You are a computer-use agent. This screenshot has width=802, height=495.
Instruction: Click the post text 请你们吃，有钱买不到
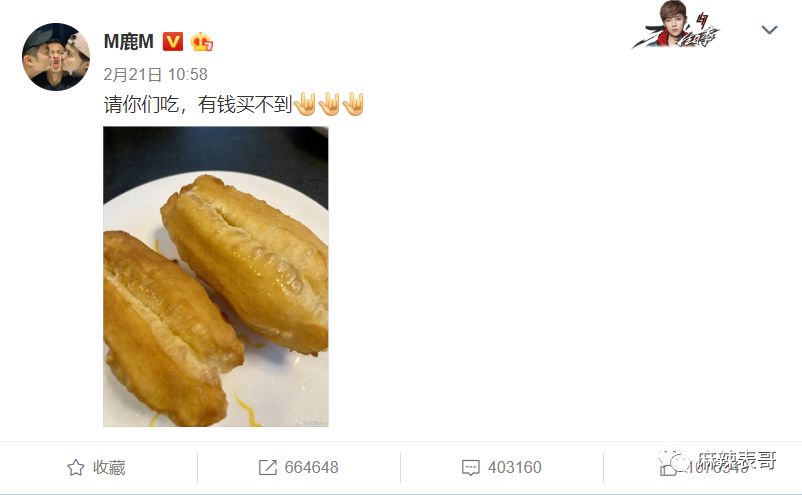tap(198, 104)
